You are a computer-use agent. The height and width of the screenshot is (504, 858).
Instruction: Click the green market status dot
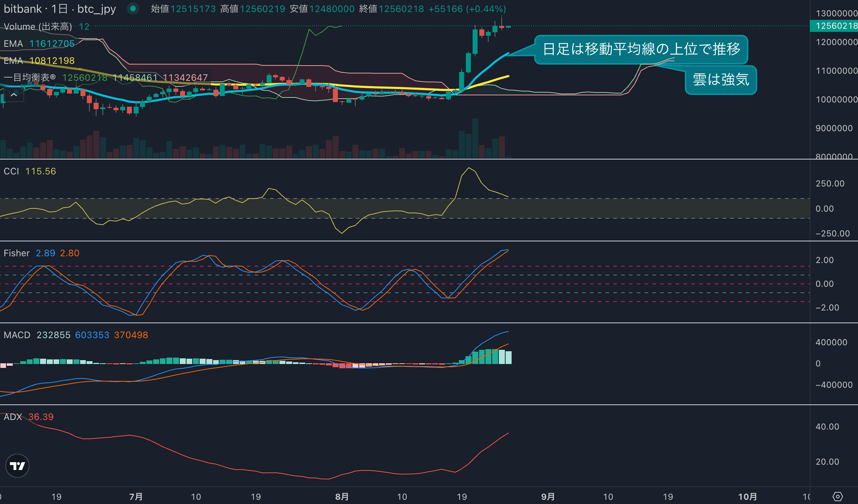133,9
